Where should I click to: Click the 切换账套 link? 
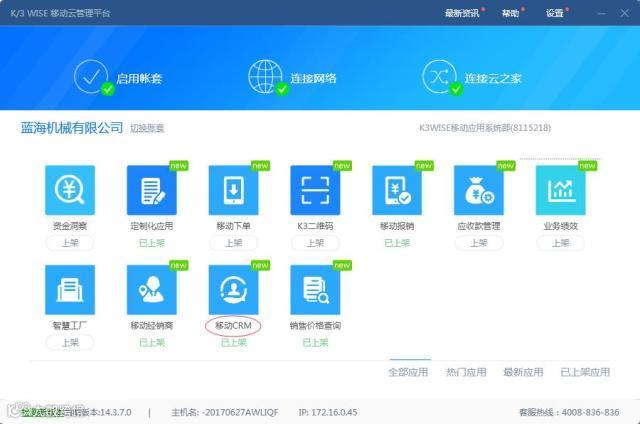[x=147, y=128]
